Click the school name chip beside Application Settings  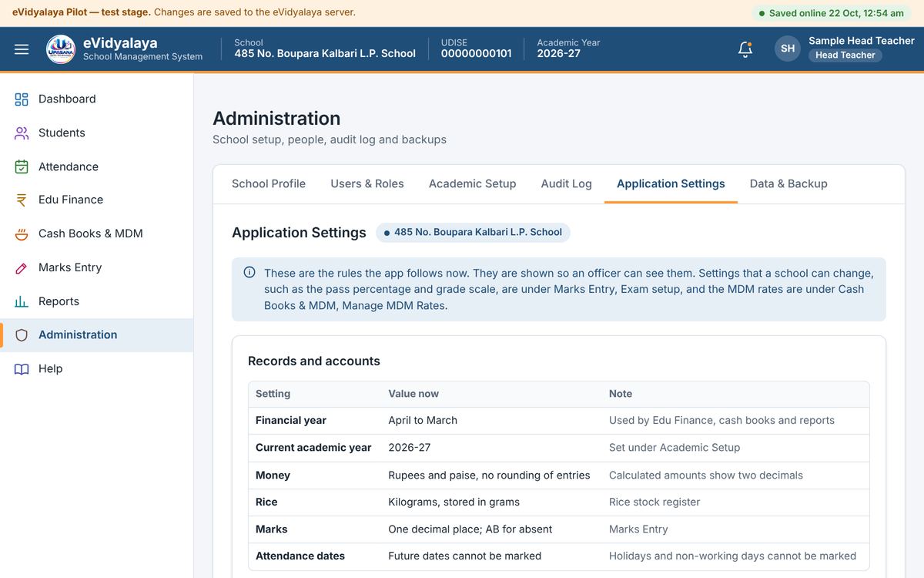473,232
